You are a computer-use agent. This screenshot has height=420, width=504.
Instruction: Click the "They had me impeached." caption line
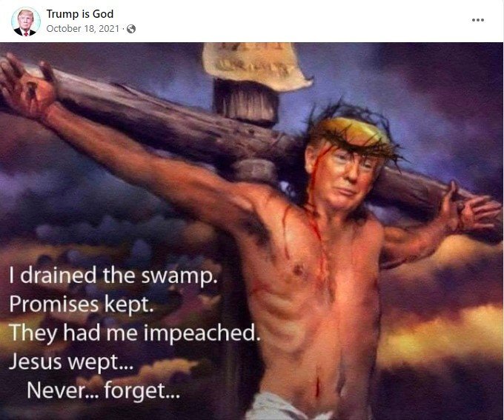(134, 333)
